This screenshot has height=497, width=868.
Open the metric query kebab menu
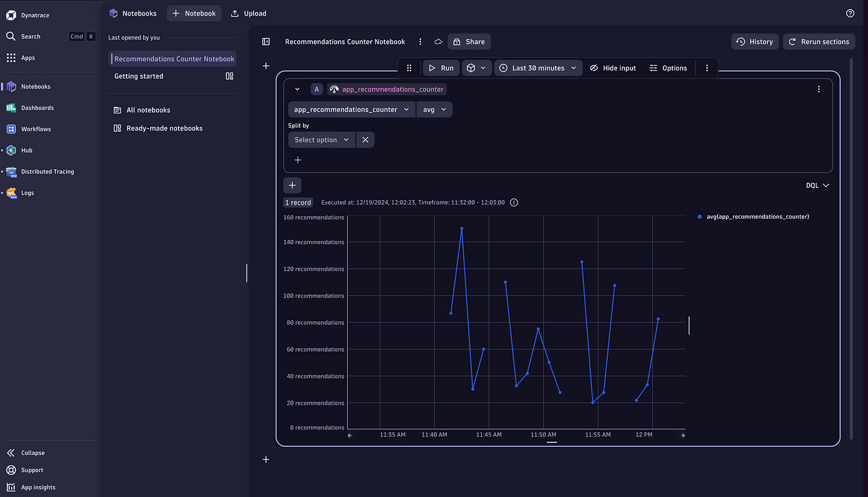click(819, 89)
